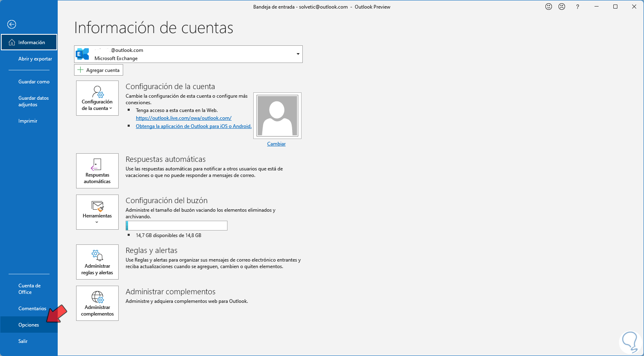Viewport: 644px width, 356px height.
Task: Click the add-ins globe-gear icon
Action: 98,297
